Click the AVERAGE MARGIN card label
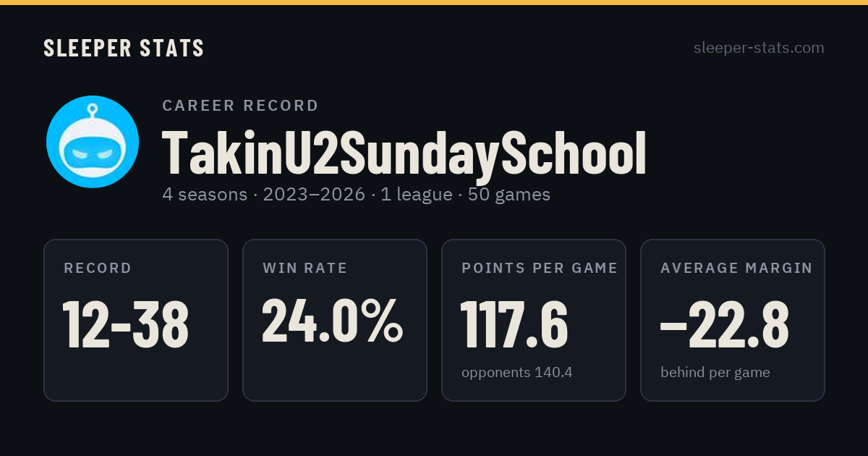 (736, 269)
